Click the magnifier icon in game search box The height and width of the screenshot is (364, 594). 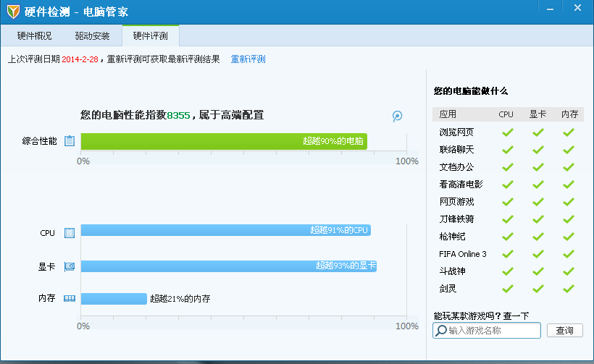coord(440,331)
